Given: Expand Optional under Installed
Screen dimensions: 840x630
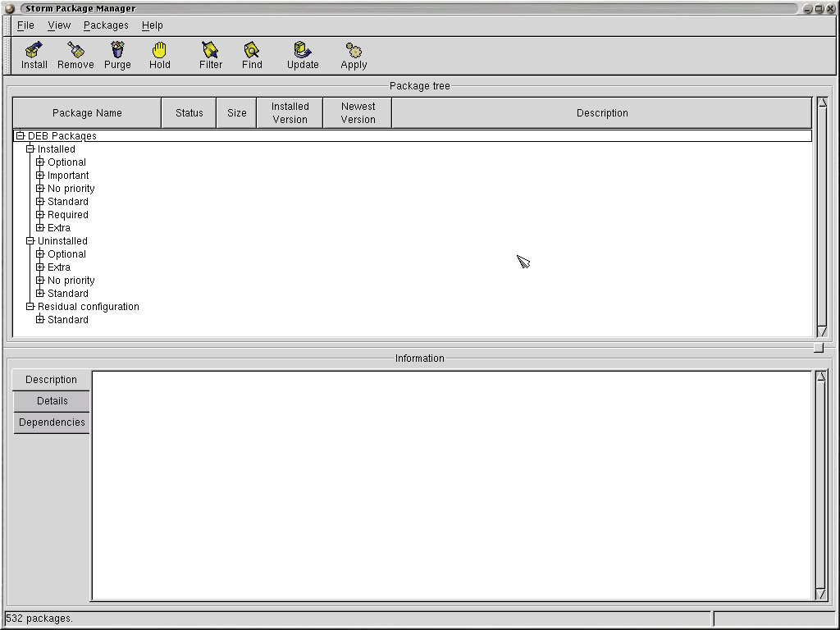Looking at the screenshot, I should pos(40,162).
